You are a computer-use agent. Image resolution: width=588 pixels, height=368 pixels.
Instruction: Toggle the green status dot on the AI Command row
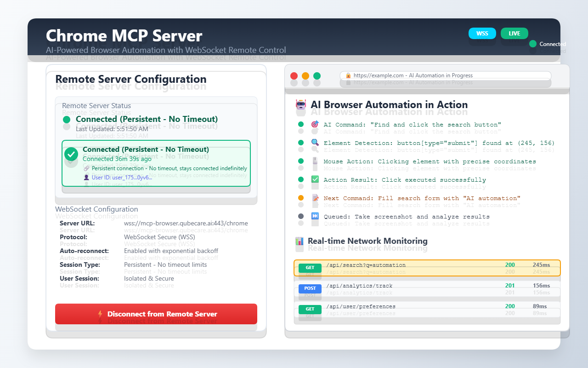coord(301,124)
